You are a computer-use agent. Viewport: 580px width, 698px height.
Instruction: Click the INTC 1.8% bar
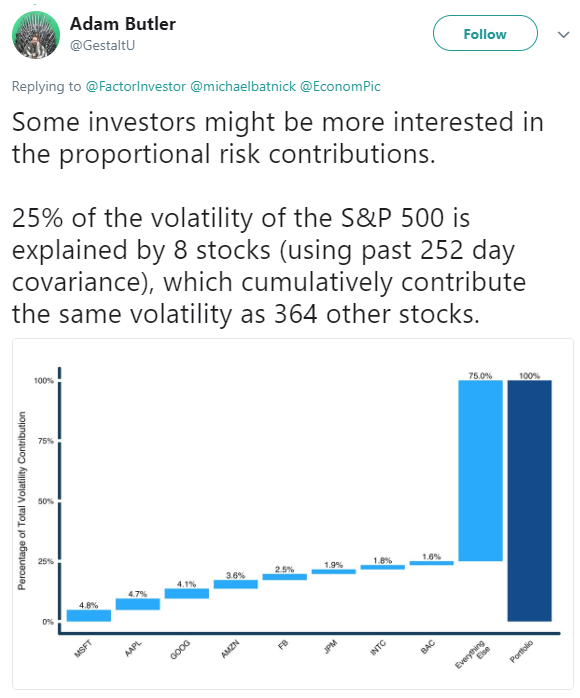click(382, 567)
